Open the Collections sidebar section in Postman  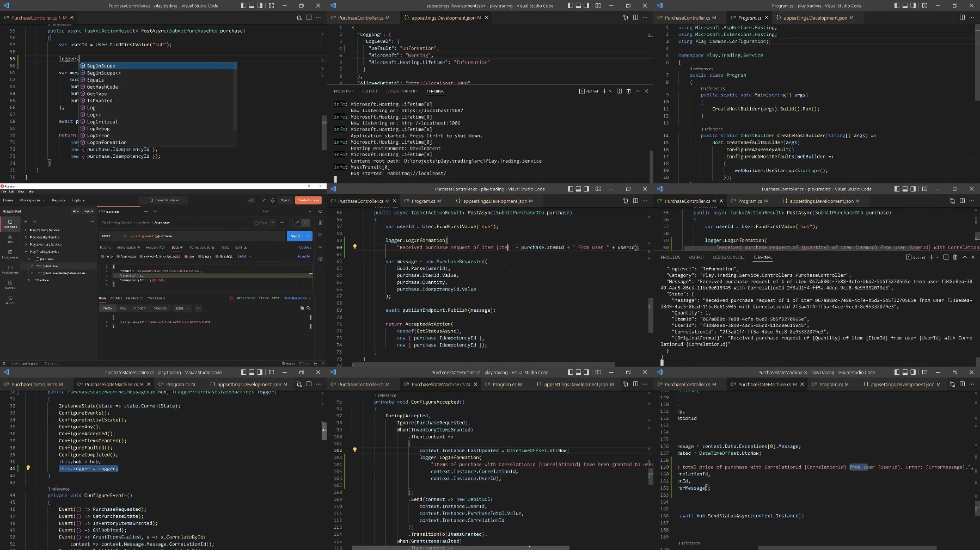[10, 224]
